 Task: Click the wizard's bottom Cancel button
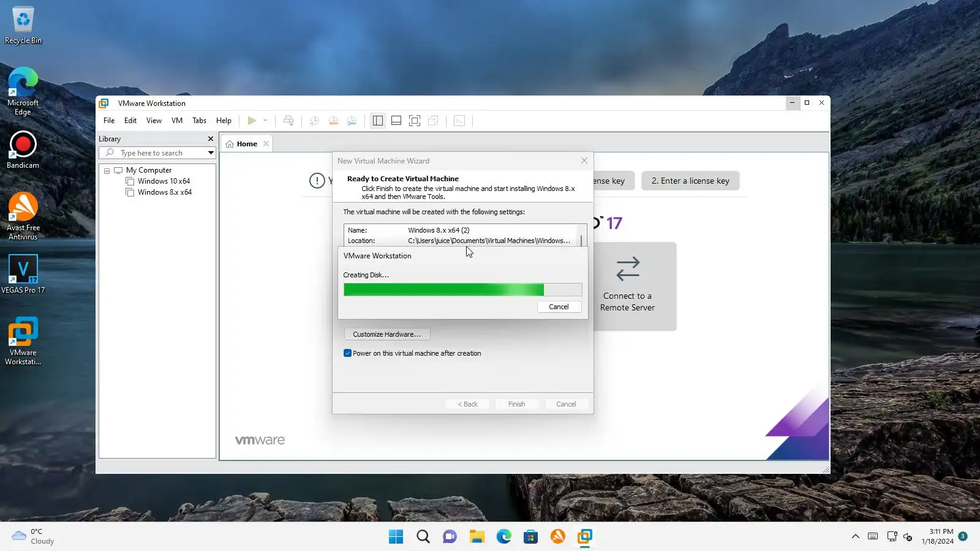[566, 404]
